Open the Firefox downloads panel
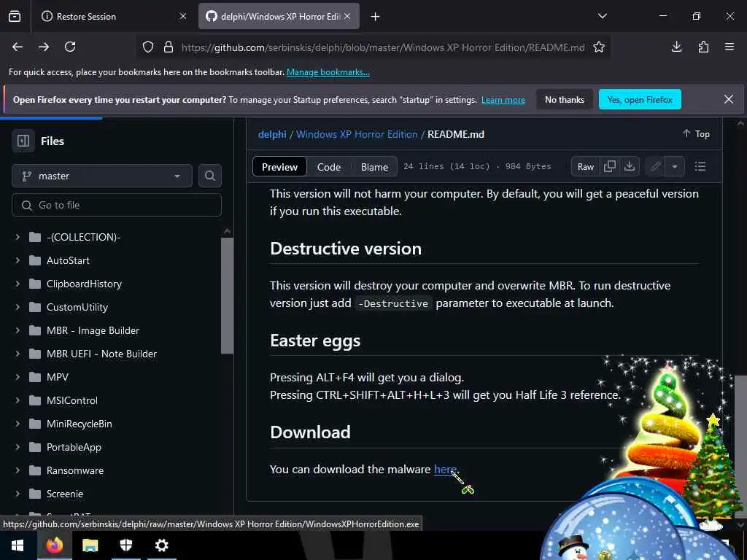 tap(676, 47)
